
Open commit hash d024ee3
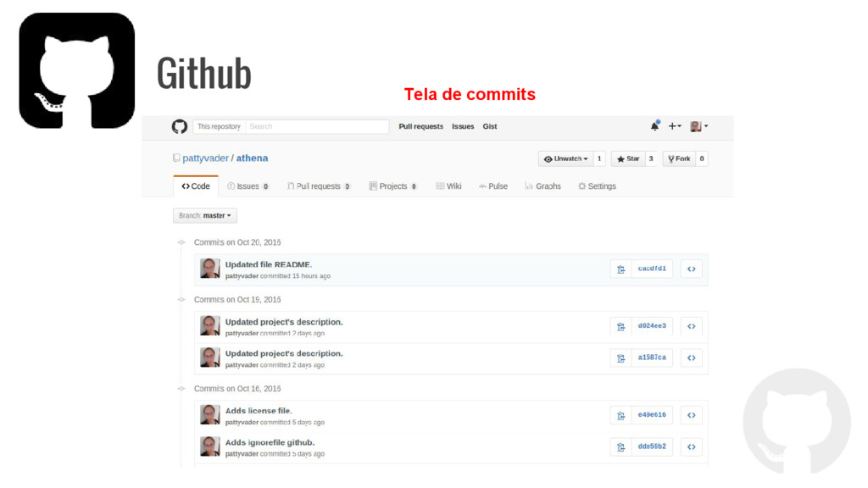tap(652, 326)
